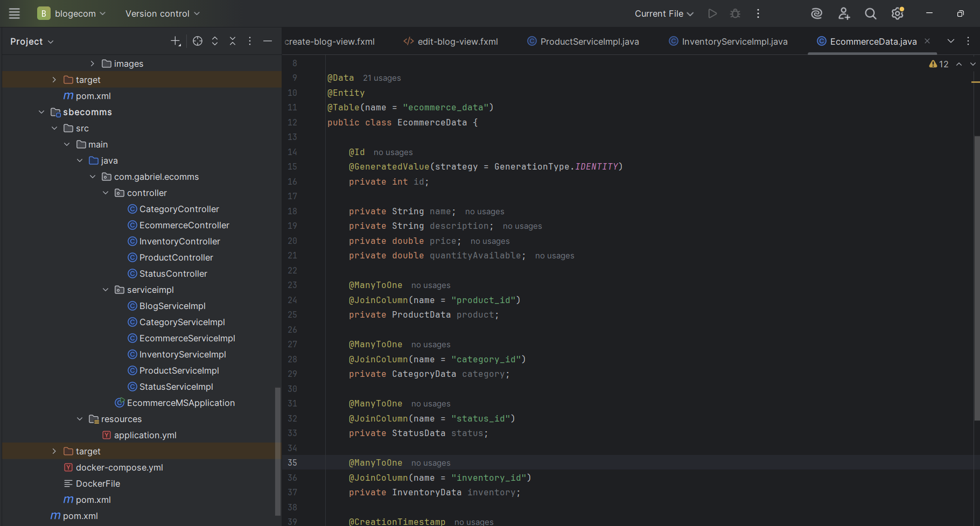This screenshot has height=526, width=980.
Task: Open the Current File run configuration dropdown
Action: click(x=663, y=13)
